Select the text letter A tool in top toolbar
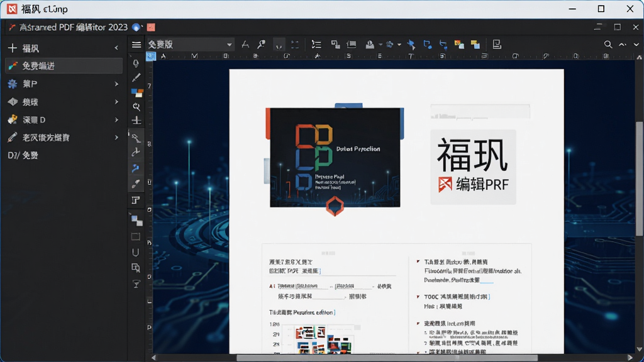 point(245,45)
